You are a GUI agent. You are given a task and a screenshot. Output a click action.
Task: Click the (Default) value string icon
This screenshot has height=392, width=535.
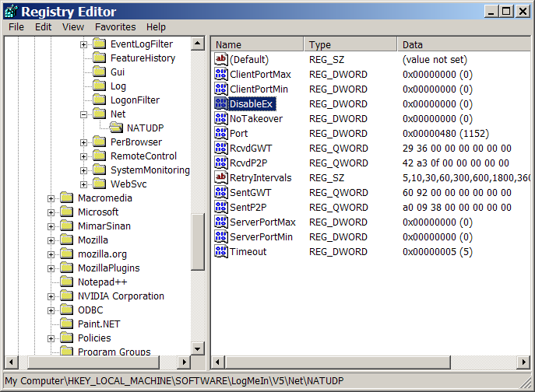click(x=220, y=60)
